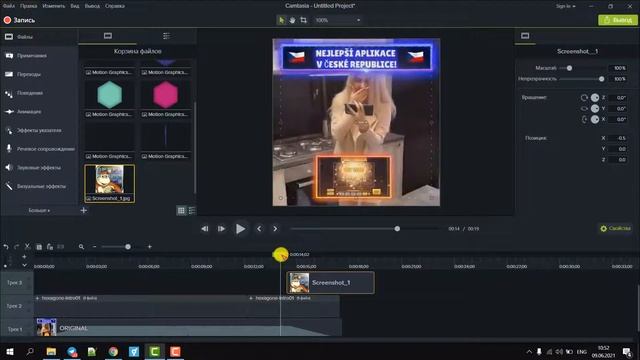640x360 pixels.
Task: Click the Y rotation dial
Action: click(x=595, y=109)
